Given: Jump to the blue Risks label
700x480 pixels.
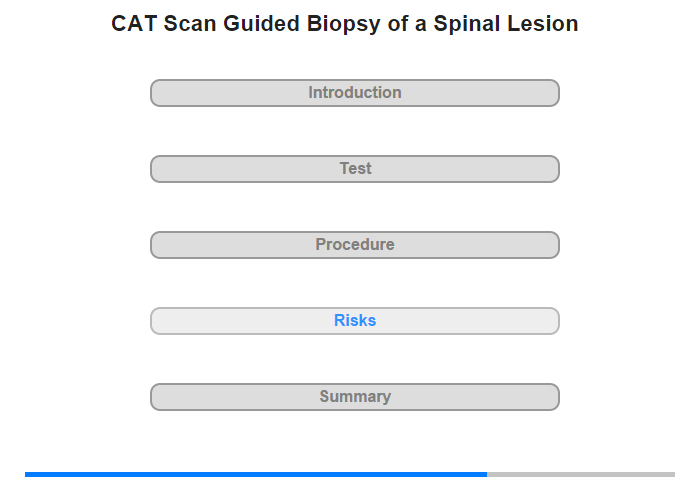Looking at the screenshot, I should coord(355,320).
